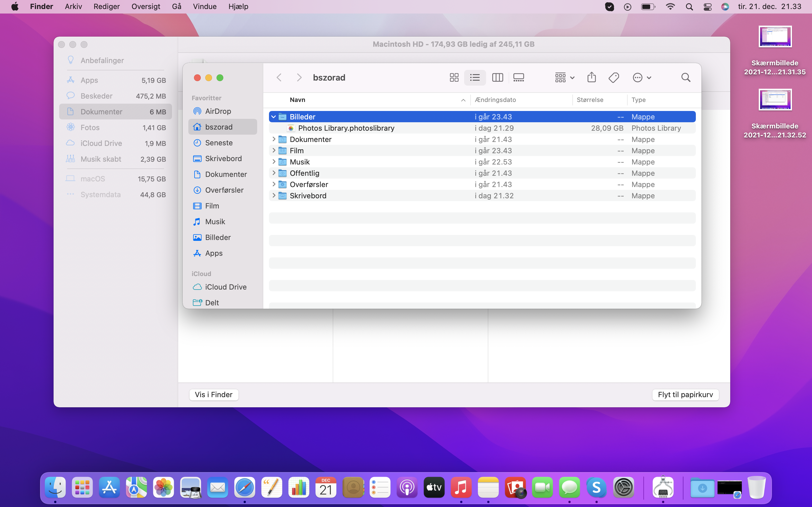Toggle Control Center in menu bar

(707, 7)
